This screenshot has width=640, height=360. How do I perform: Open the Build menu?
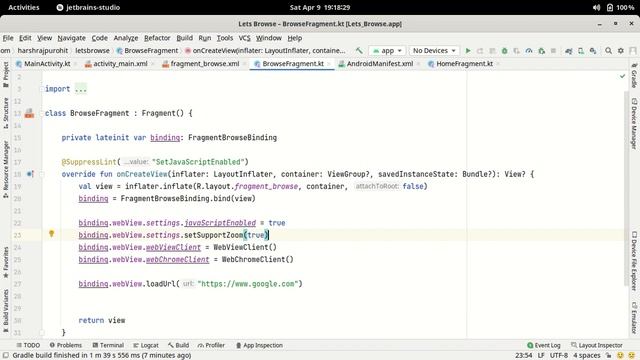pyautogui.click(x=184, y=38)
